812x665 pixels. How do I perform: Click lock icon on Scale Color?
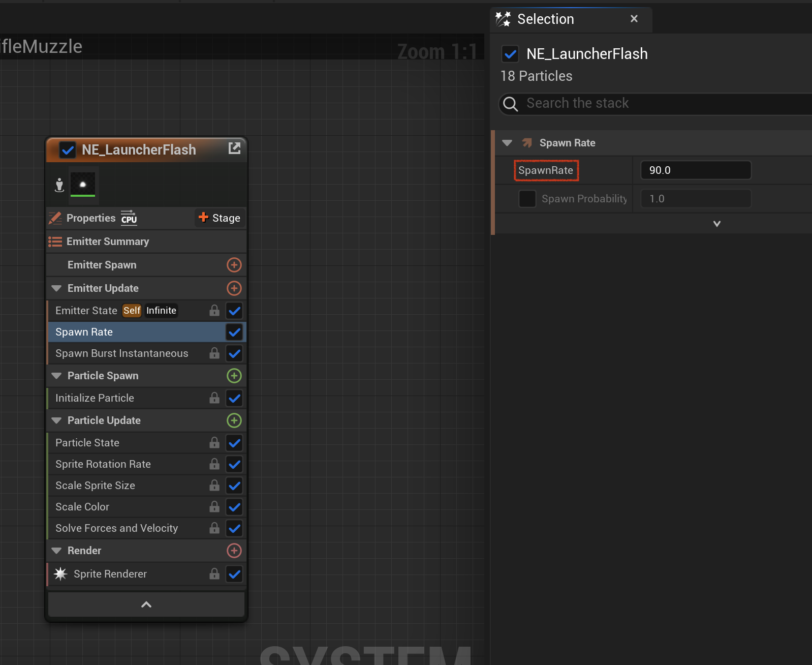214,506
